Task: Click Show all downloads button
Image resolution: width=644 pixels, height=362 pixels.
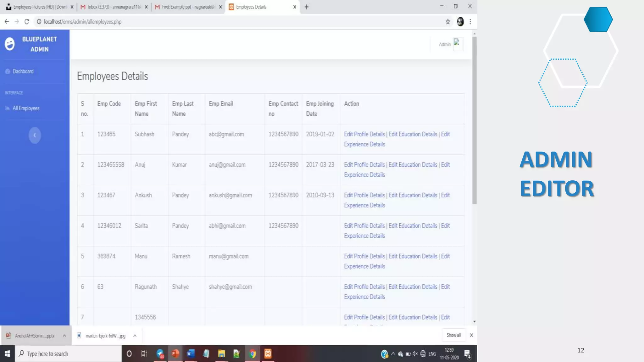Action: 453,335
